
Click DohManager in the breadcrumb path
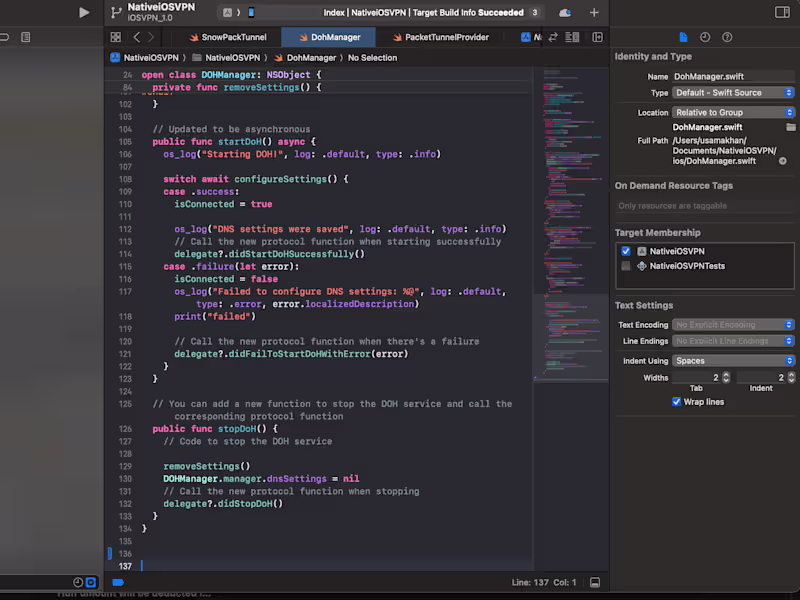pyautogui.click(x=310, y=58)
